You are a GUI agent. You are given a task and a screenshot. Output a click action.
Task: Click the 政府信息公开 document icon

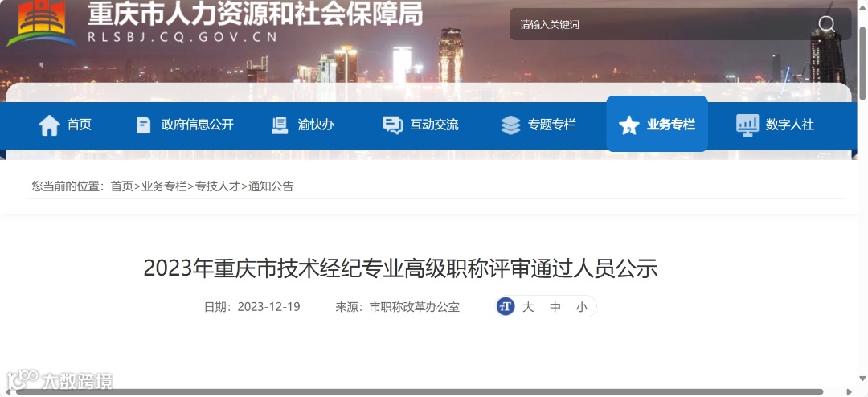143,125
